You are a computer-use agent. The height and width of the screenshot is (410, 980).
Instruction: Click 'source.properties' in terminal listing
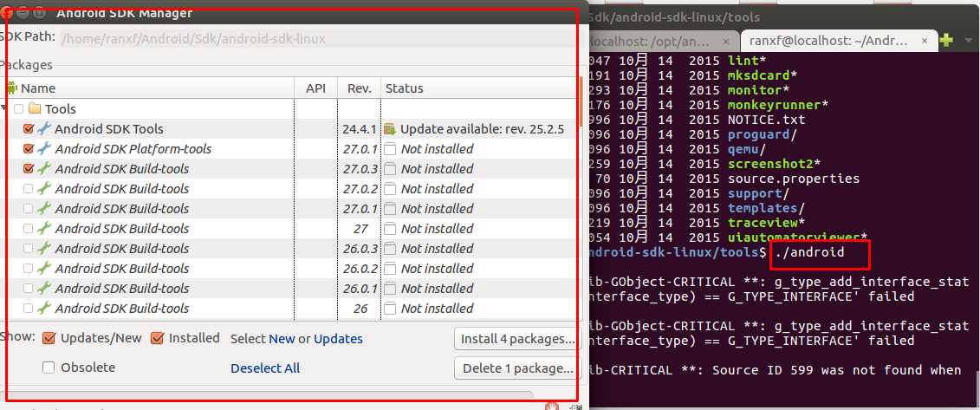tap(794, 179)
